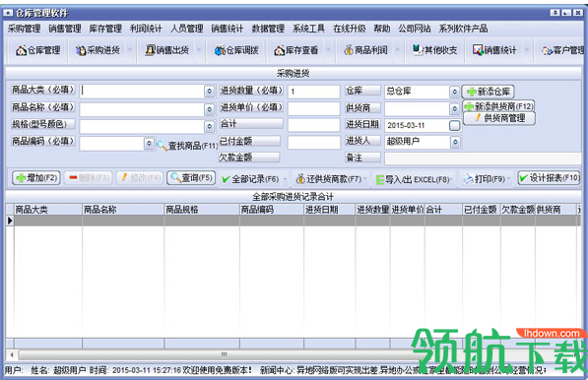Click 导入\出 EXCEL(F8) button
588x380 pixels.
coord(413,179)
